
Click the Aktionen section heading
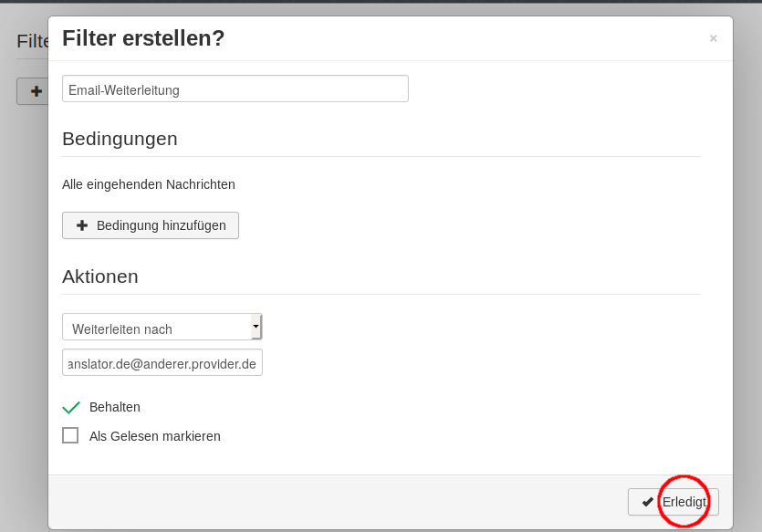pos(100,276)
